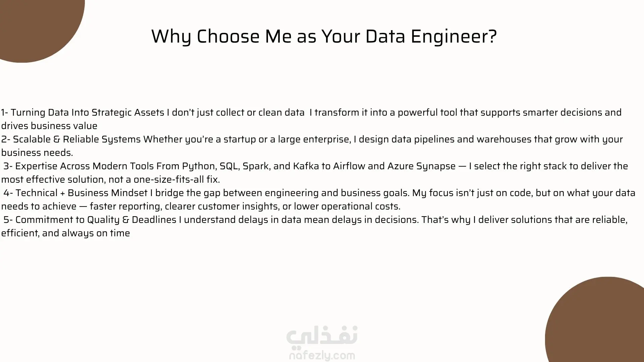The height and width of the screenshot is (362, 644).
Task: Click the title "Why Choose Me as Your Data Engineer?"
Action: (x=324, y=36)
